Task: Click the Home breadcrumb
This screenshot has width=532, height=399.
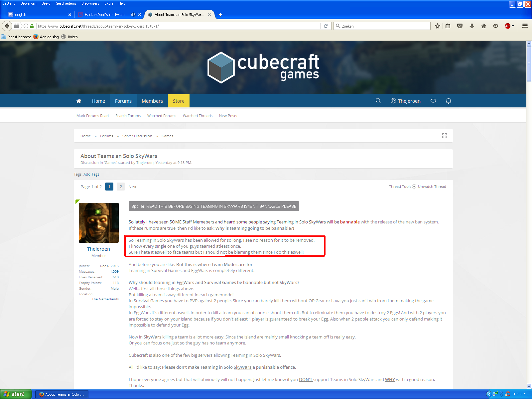Action: 85,136
